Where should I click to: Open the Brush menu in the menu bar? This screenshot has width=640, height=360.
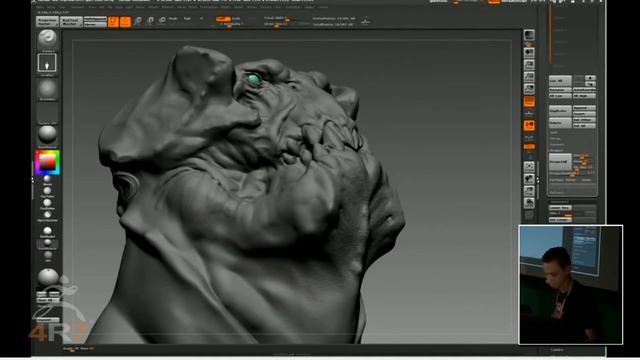(51, 7)
